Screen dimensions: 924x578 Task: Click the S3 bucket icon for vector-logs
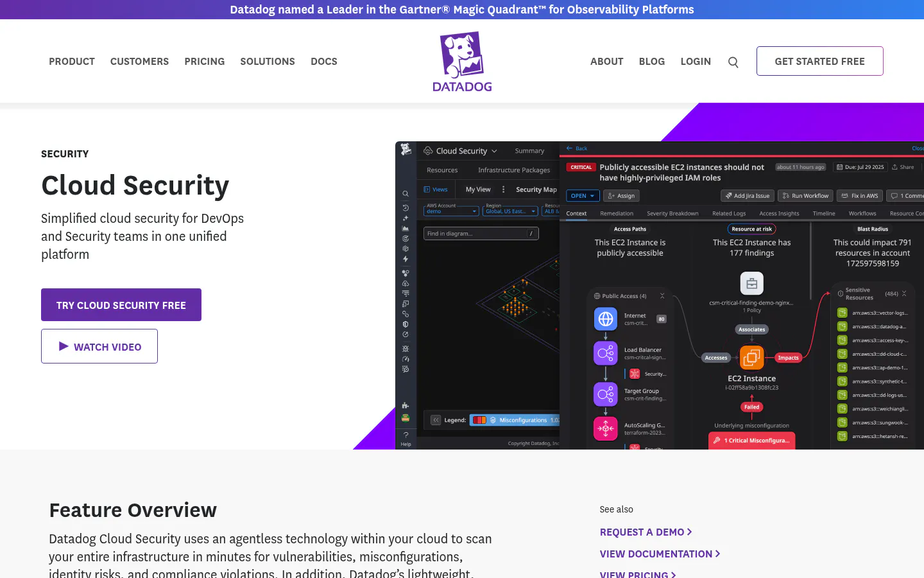(843, 313)
